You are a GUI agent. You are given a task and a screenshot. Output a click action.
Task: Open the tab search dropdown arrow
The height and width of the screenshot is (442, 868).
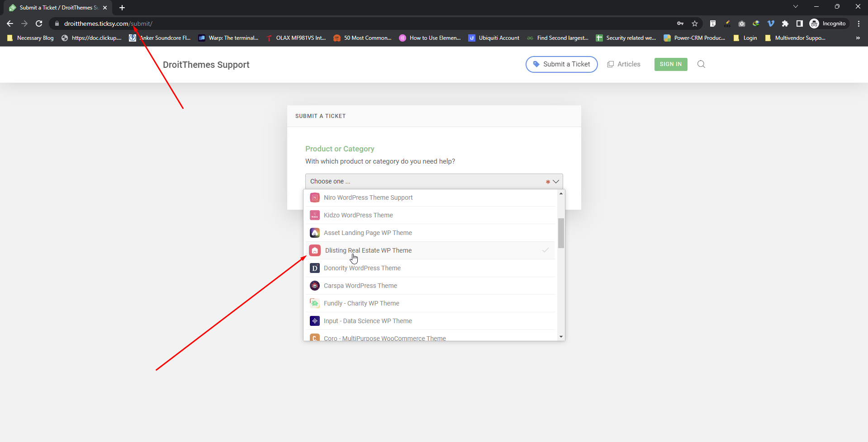[x=796, y=6]
